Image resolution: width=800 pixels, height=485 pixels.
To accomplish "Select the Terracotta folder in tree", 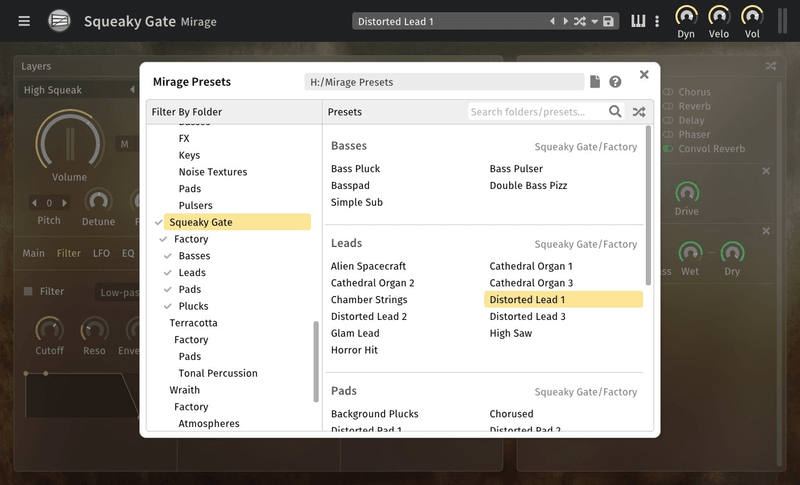I will (193, 323).
